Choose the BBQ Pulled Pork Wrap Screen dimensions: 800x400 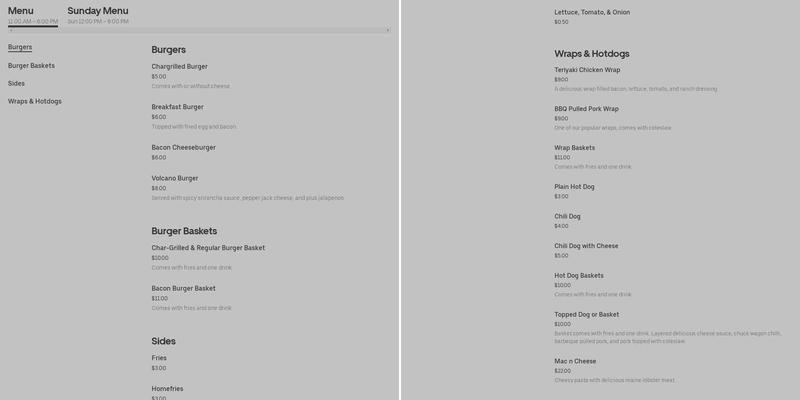tap(586, 109)
